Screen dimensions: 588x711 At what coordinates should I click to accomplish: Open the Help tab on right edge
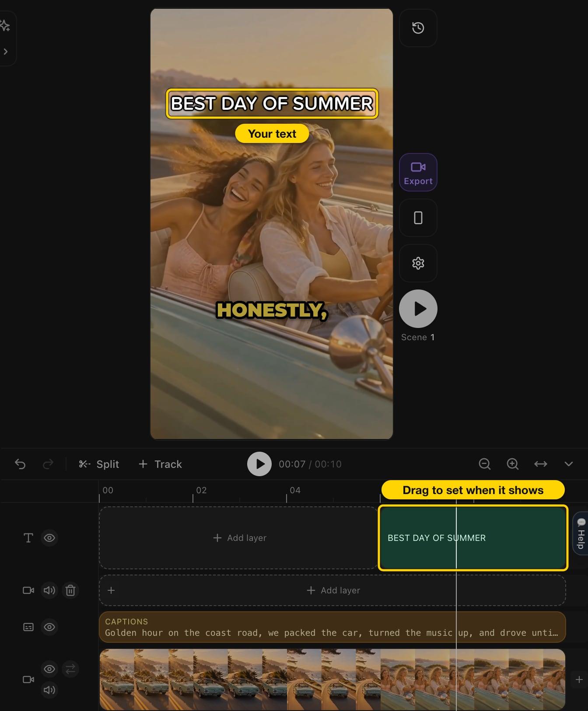[x=581, y=533]
